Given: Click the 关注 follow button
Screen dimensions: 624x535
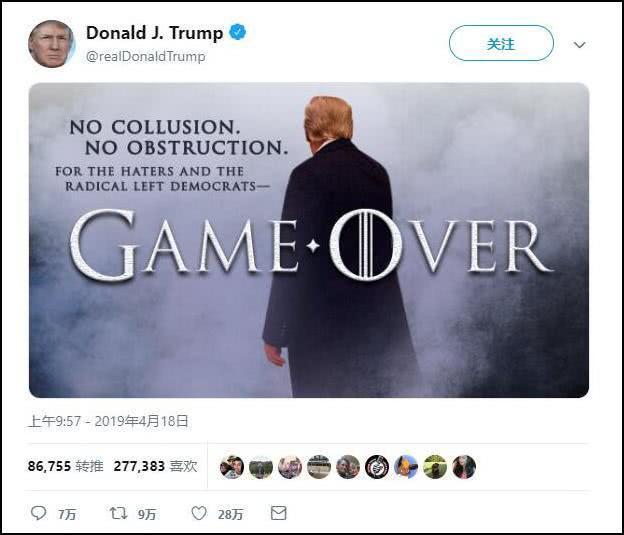Looking at the screenshot, I should click(501, 43).
